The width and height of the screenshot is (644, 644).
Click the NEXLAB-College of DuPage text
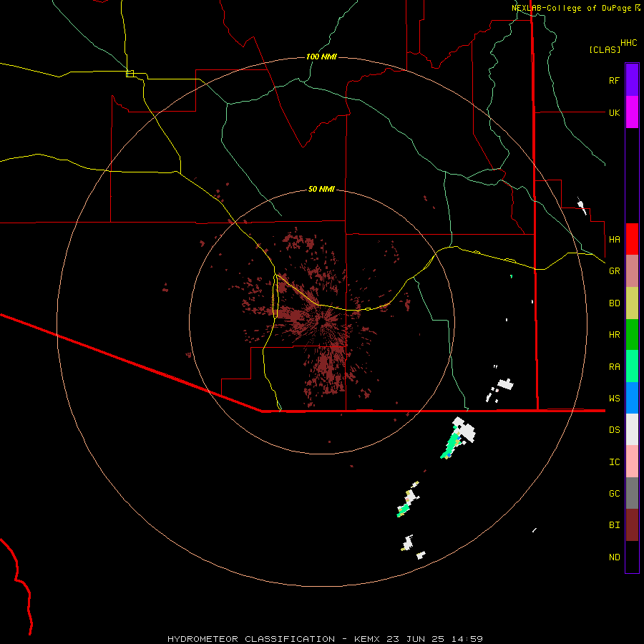click(572, 8)
